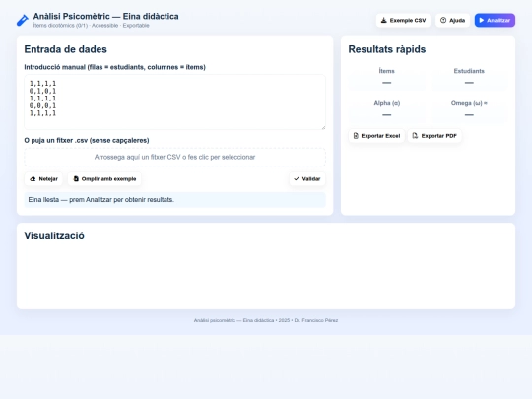Click the 'Estudiants' result label
This screenshot has width=532, height=399.
(469, 71)
